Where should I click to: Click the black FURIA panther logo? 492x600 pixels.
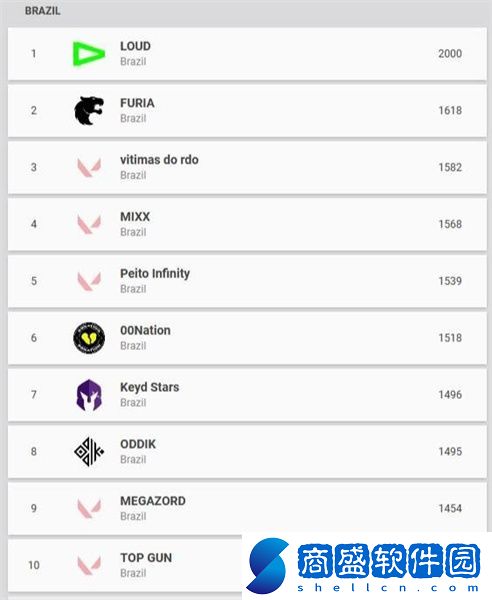(89, 111)
